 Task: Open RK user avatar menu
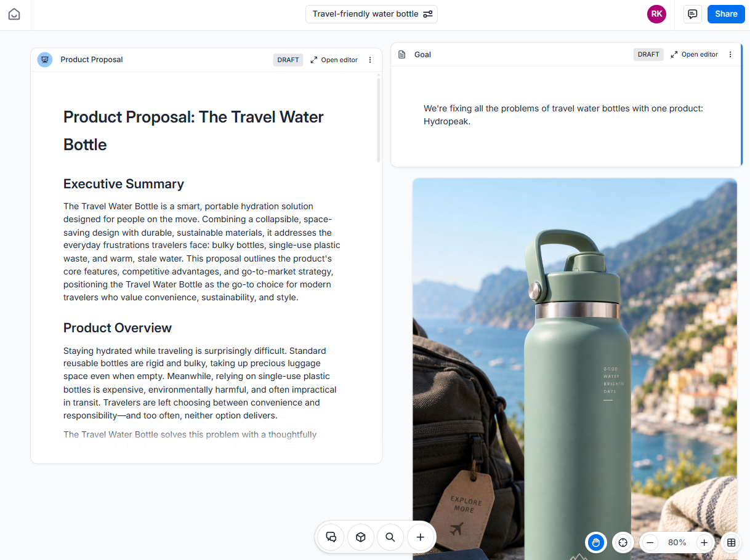point(656,14)
